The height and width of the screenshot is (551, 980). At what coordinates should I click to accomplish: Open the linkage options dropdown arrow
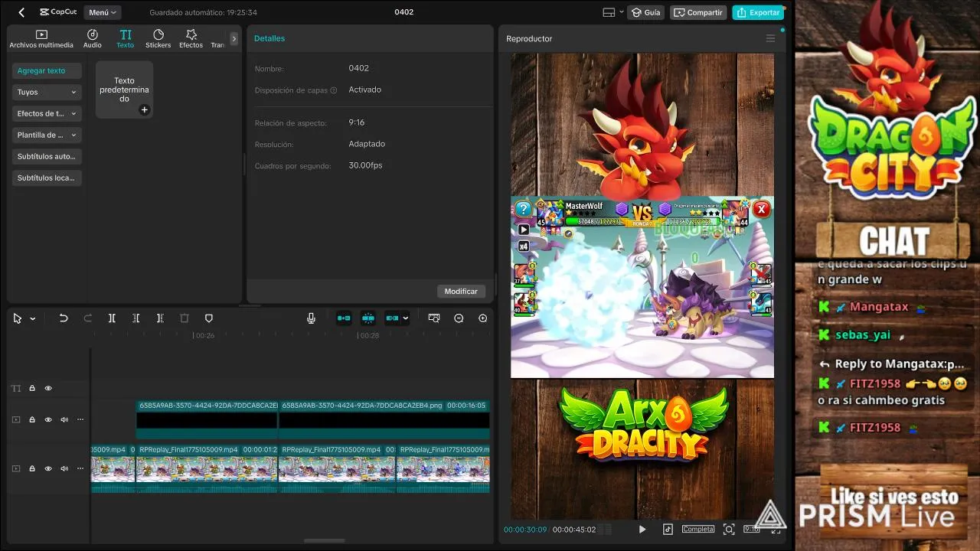406,318
